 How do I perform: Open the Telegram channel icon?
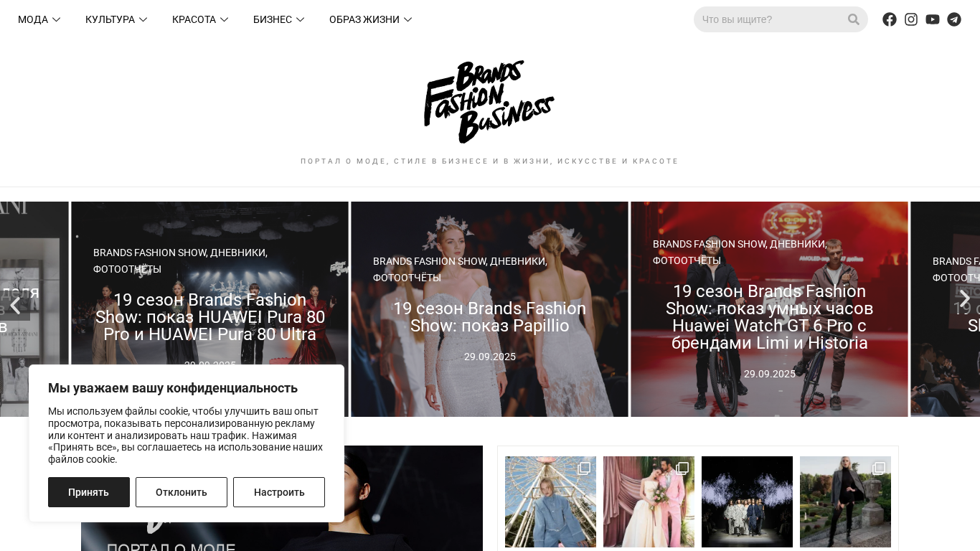[954, 19]
